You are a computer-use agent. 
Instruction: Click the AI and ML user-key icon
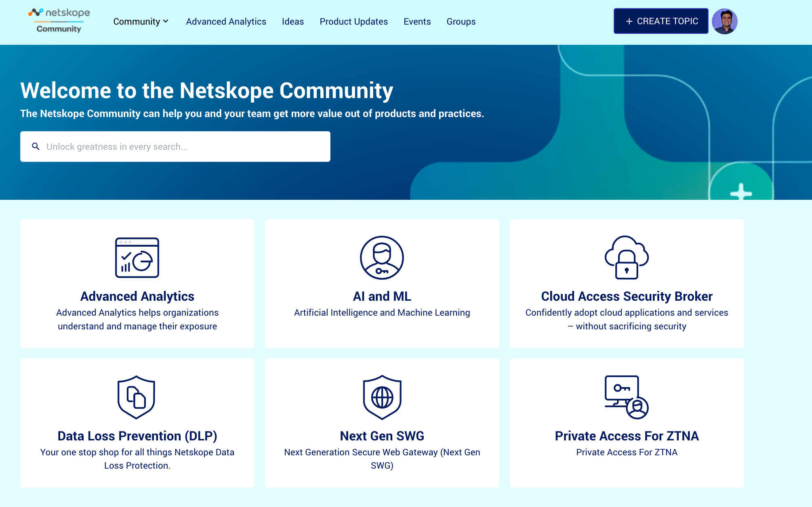[382, 258]
